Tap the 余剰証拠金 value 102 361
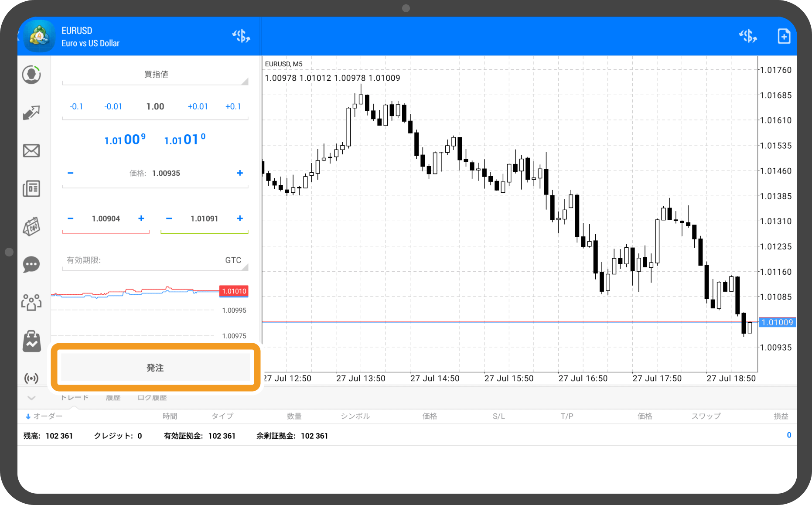Image resolution: width=812 pixels, height=505 pixels. (314, 436)
